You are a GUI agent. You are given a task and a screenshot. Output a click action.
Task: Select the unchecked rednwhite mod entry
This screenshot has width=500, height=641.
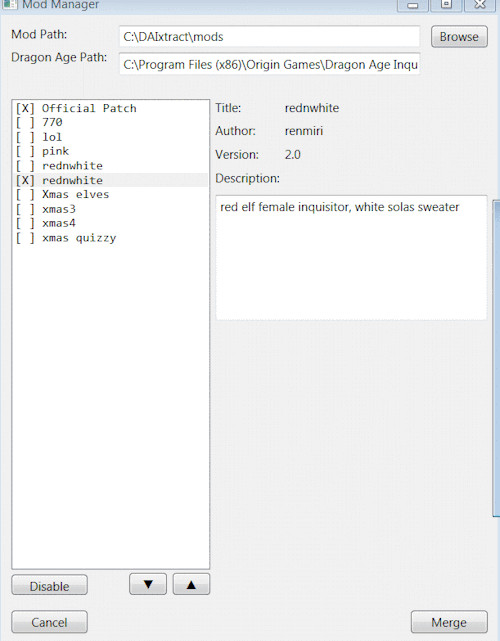(111, 166)
